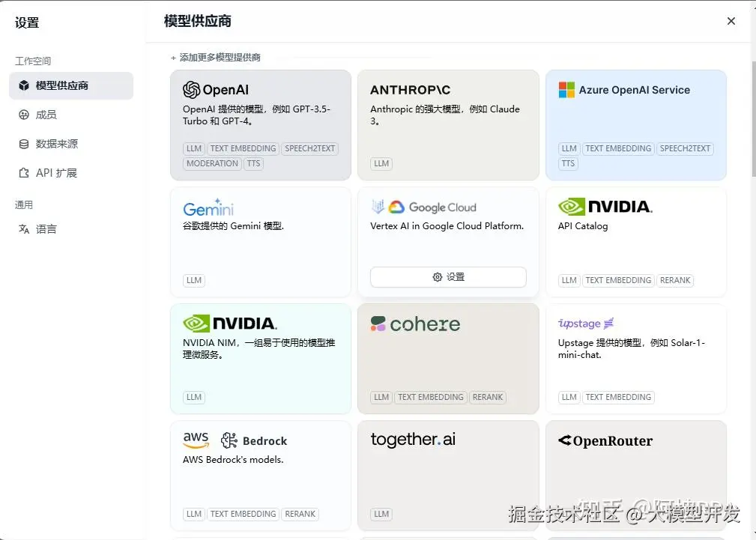Click Gemini card's LLM tag

[194, 280]
